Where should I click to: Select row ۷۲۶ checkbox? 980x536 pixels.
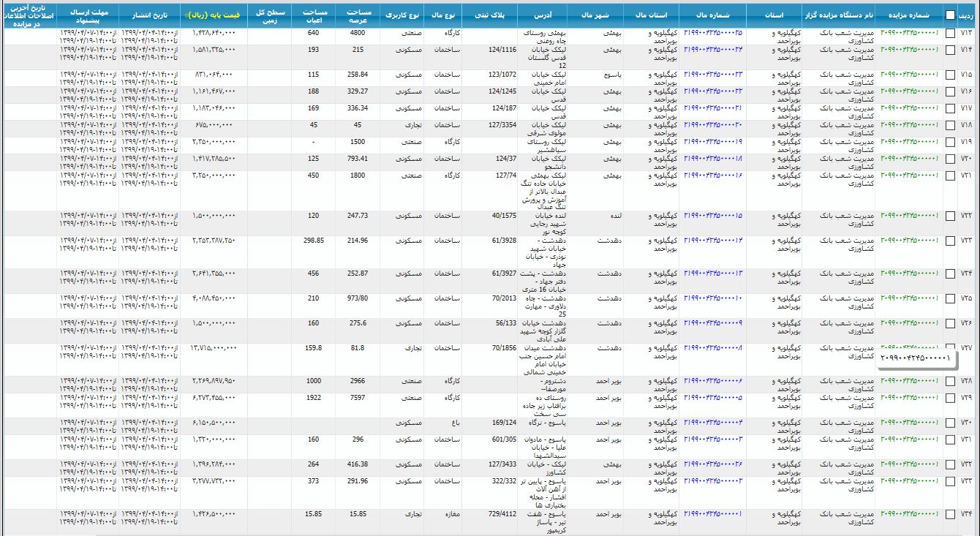coord(949,324)
